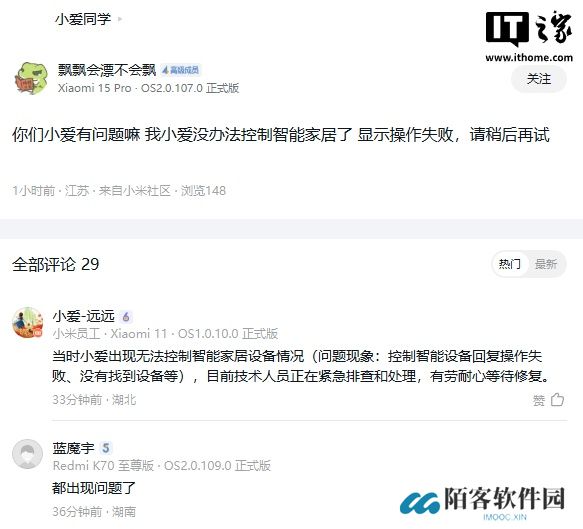This screenshot has height=529, width=583.
Task: Switch comment sorting to 最新
Action: click(545, 264)
